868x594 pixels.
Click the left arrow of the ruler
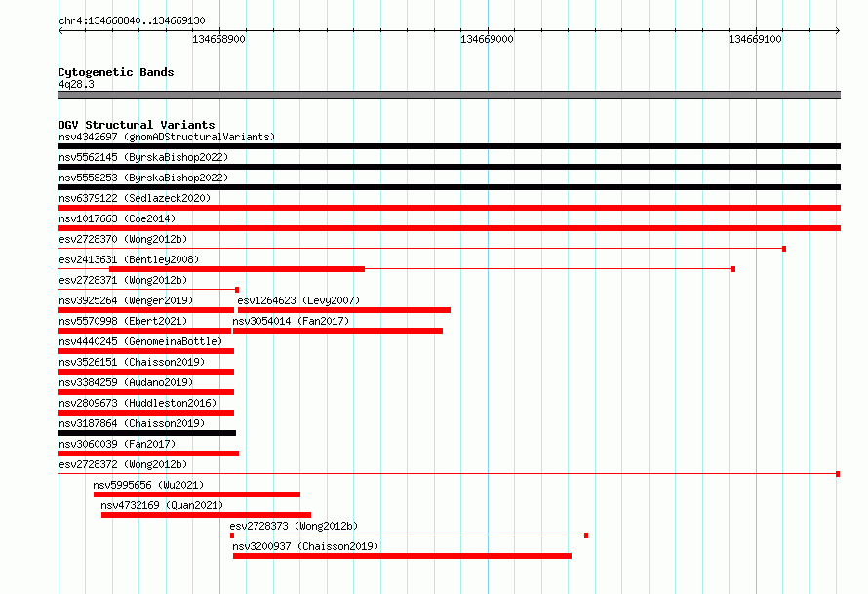[x=60, y=30]
